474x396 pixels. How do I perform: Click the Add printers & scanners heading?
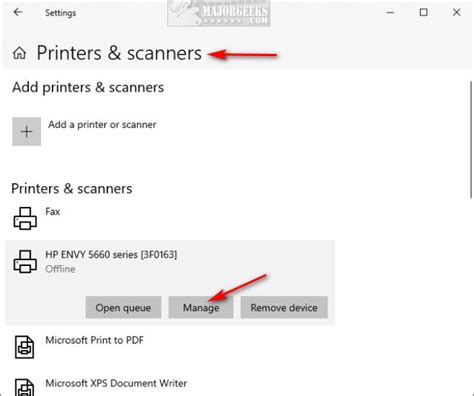pyautogui.click(x=88, y=87)
